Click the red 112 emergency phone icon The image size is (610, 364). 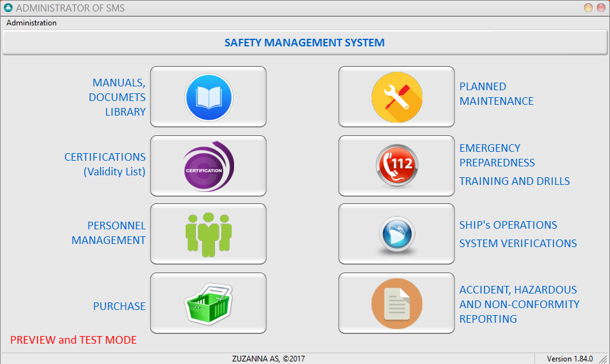coord(396,166)
